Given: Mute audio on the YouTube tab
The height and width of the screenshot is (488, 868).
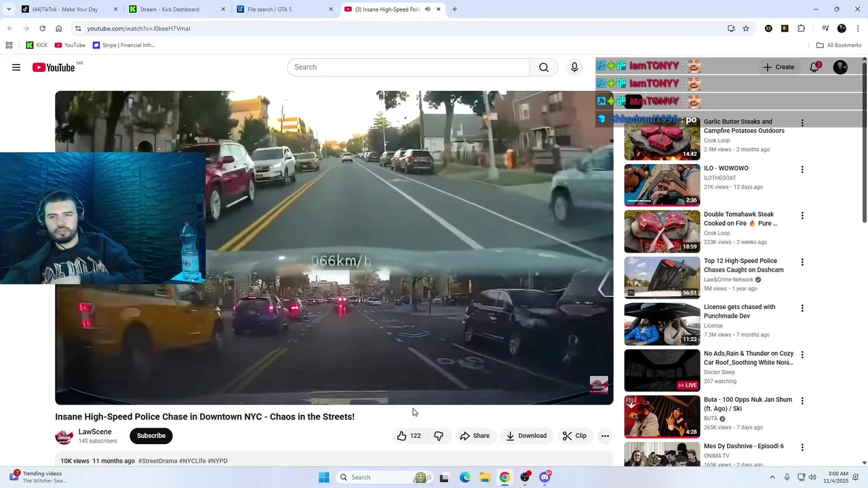Looking at the screenshot, I should pos(427,9).
